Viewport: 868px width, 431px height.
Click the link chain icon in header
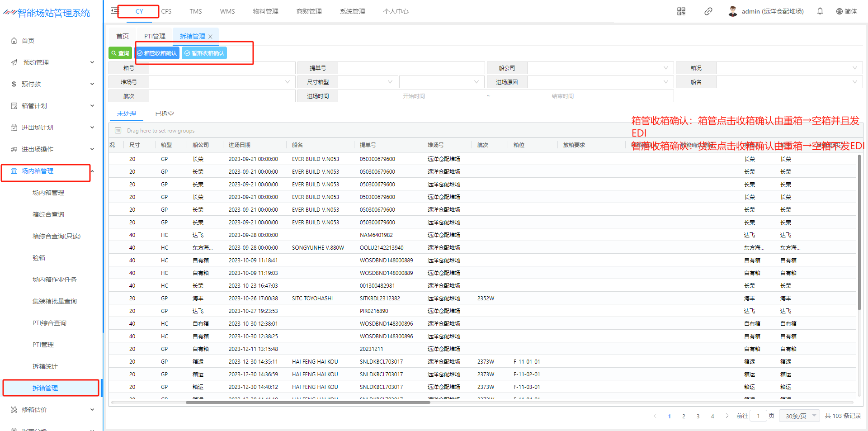coord(708,11)
